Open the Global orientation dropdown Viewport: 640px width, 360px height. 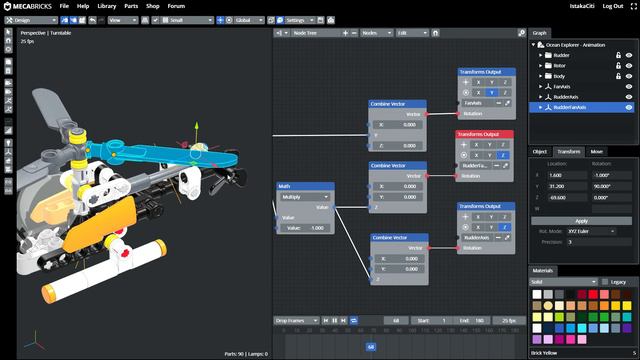coord(249,20)
